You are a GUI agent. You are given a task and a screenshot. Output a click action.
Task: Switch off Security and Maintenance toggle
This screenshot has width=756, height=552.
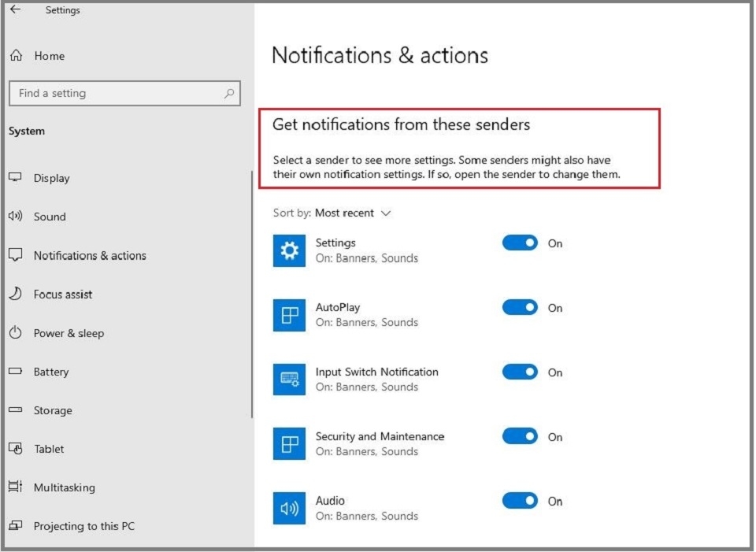pos(520,436)
